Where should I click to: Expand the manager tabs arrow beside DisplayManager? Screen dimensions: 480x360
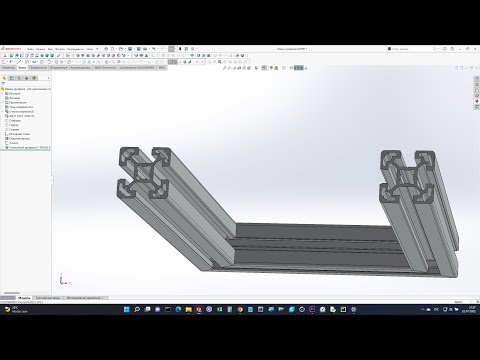pyautogui.click(x=48, y=78)
